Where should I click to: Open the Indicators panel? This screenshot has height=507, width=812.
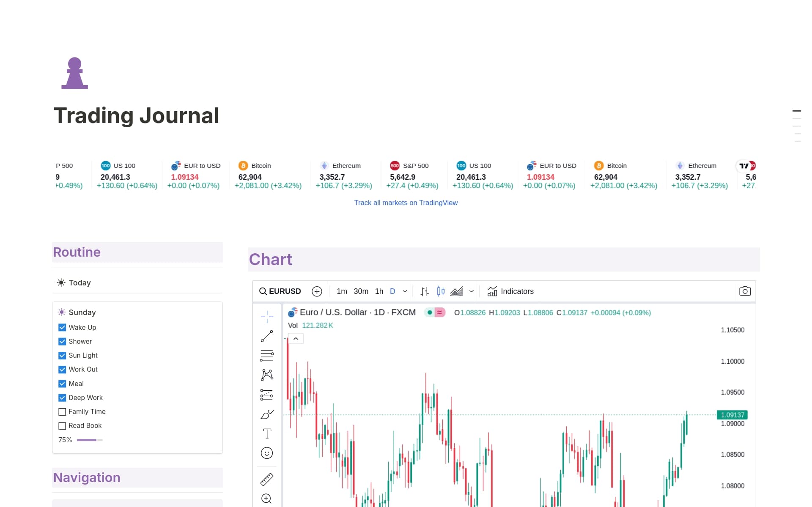pyautogui.click(x=510, y=291)
